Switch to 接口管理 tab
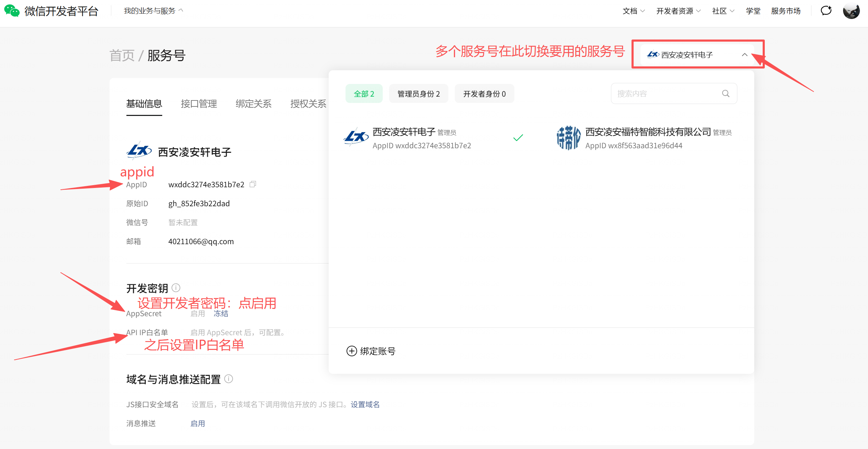Image resolution: width=868 pixels, height=449 pixels. point(199,104)
